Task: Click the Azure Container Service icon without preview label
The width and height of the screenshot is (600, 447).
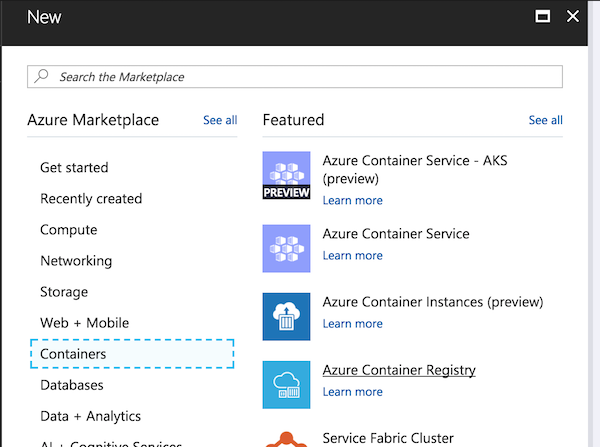Action: coord(286,248)
